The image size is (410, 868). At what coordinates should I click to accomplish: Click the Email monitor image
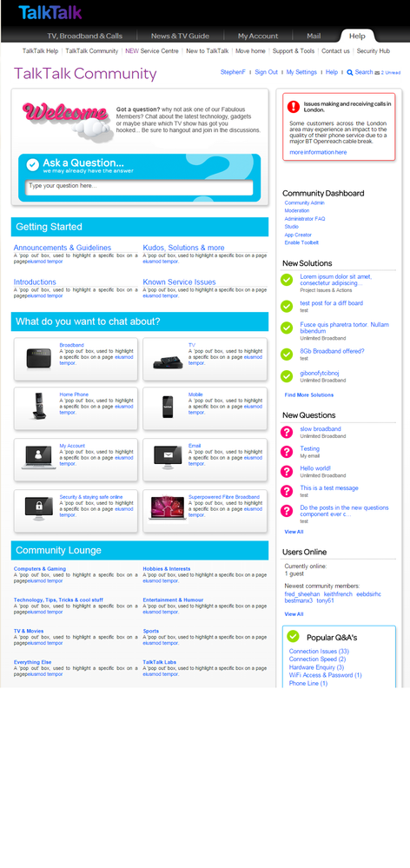tap(169, 458)
